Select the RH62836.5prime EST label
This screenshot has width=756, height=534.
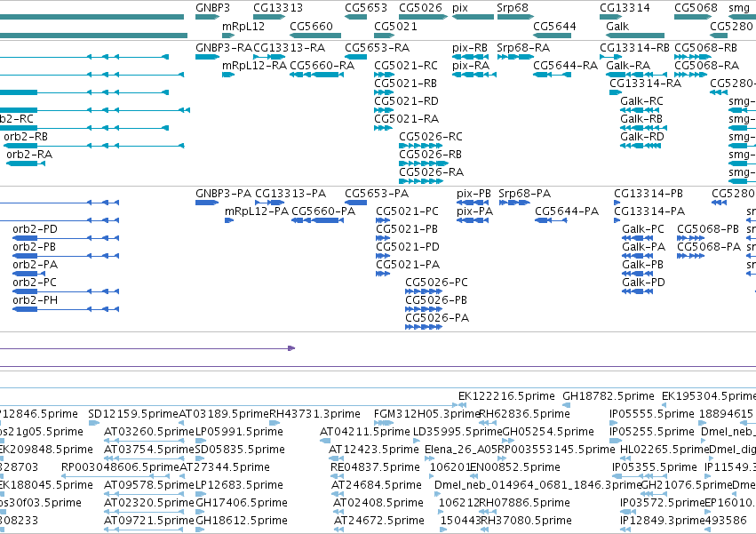(x=524, y=414)
